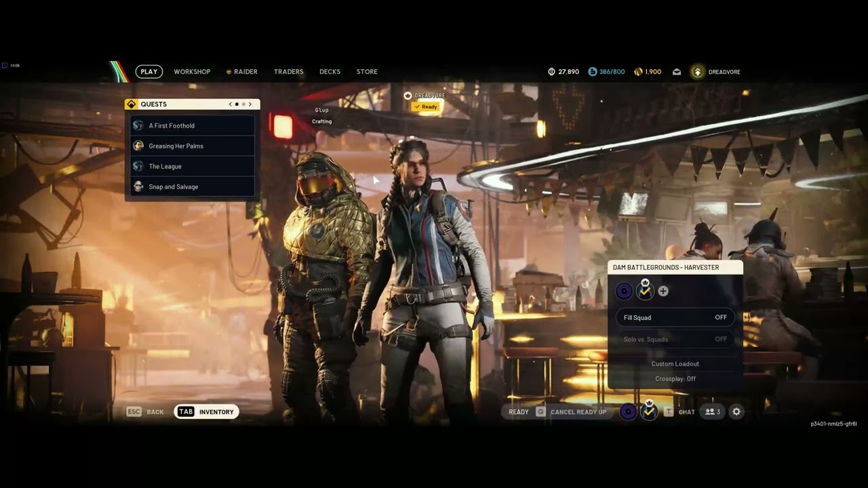Click the 27,890 coin balance
Screen dimensions: 868x488
click(x=568, y=72)
